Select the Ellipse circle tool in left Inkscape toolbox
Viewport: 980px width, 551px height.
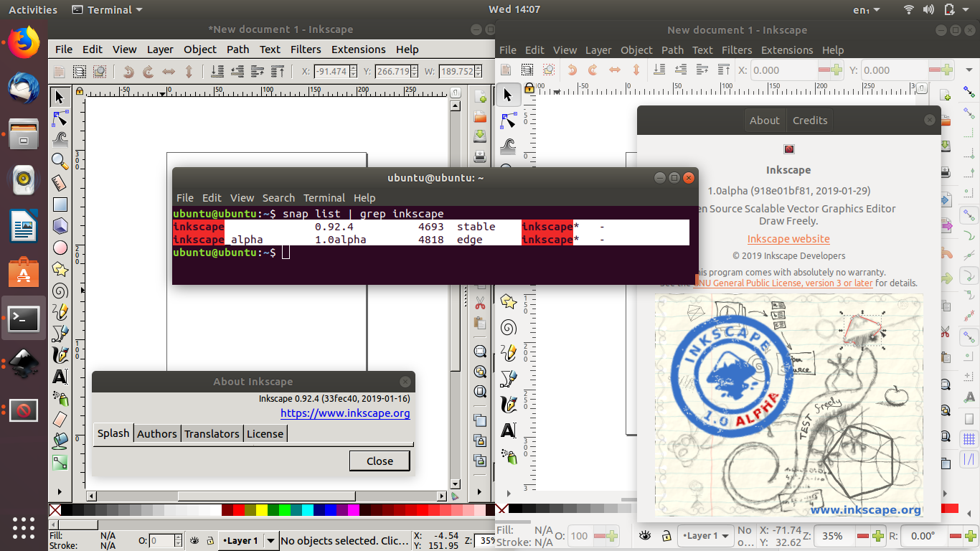coord(60,248)
